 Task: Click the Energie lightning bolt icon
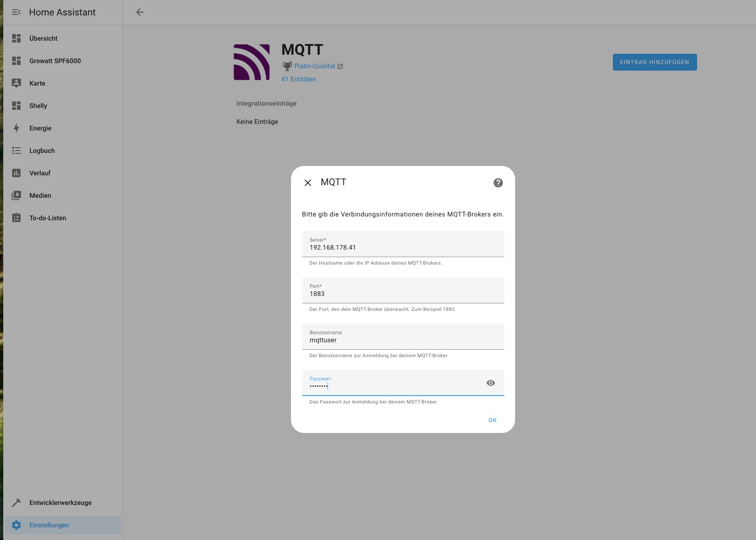click(16, 128)
